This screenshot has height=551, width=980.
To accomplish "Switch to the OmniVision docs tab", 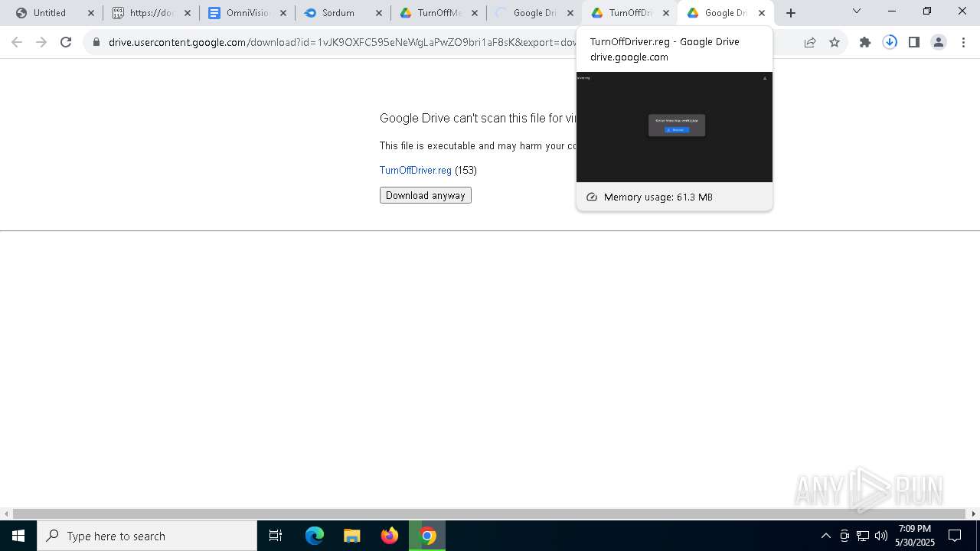I will click(247, 13).
